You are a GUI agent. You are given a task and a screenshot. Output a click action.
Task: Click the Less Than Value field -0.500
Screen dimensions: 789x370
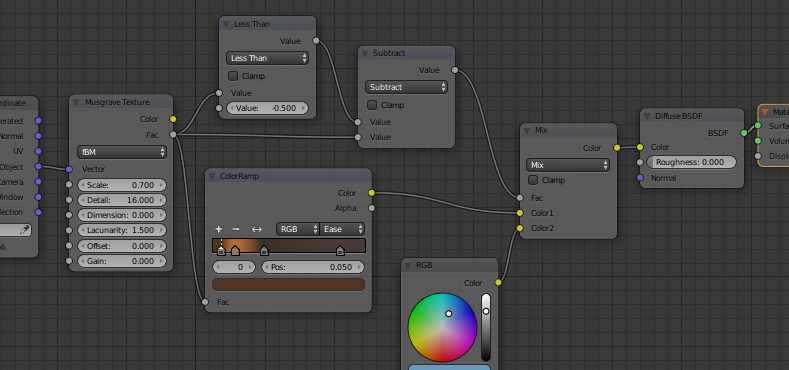[267, 108]
